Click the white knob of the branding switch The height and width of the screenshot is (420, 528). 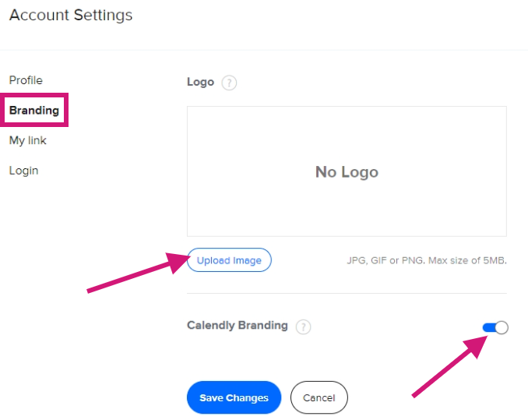502,327
